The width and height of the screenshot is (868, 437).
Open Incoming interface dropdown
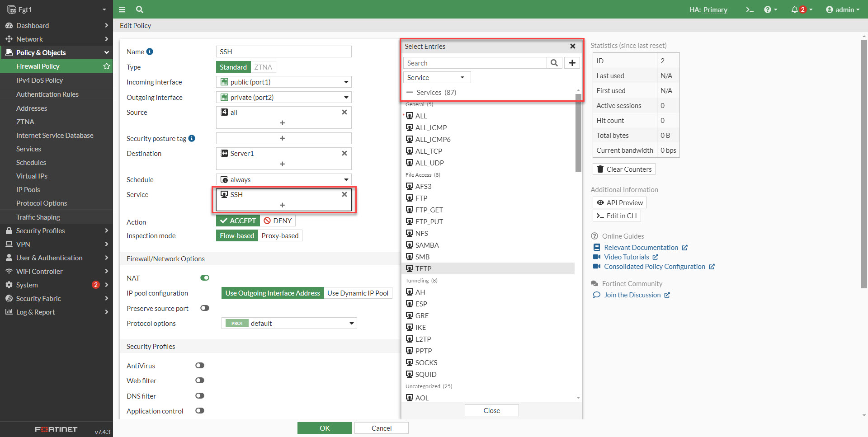(x=283, y=82)
